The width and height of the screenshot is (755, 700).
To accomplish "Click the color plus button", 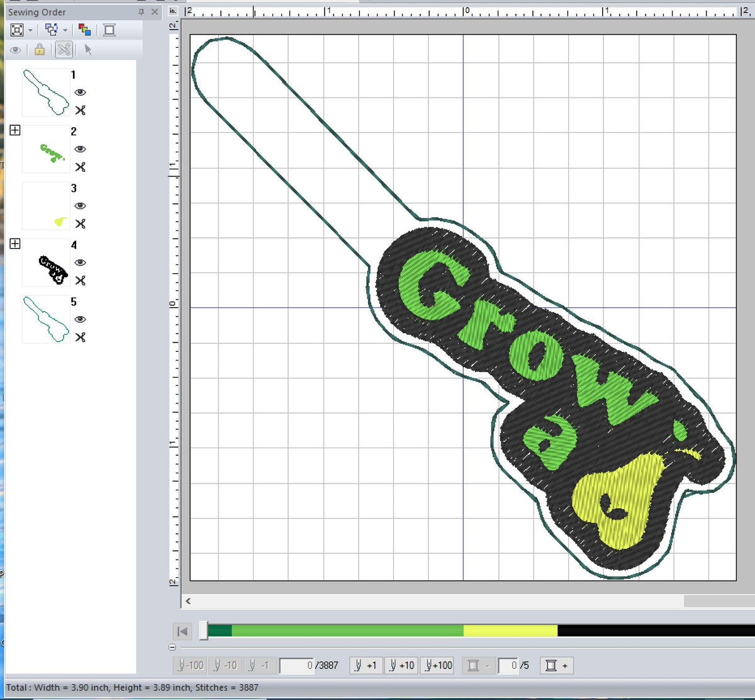I will tap(556, 665).
